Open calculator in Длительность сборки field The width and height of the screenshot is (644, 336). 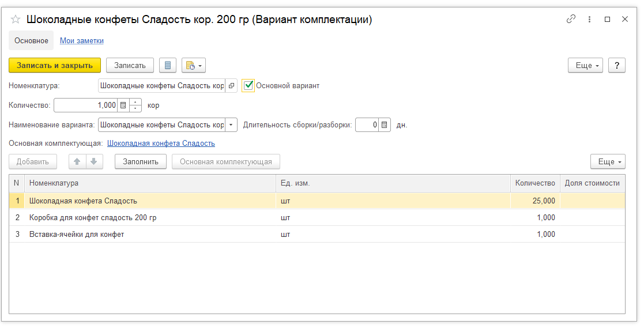[384, 125]
